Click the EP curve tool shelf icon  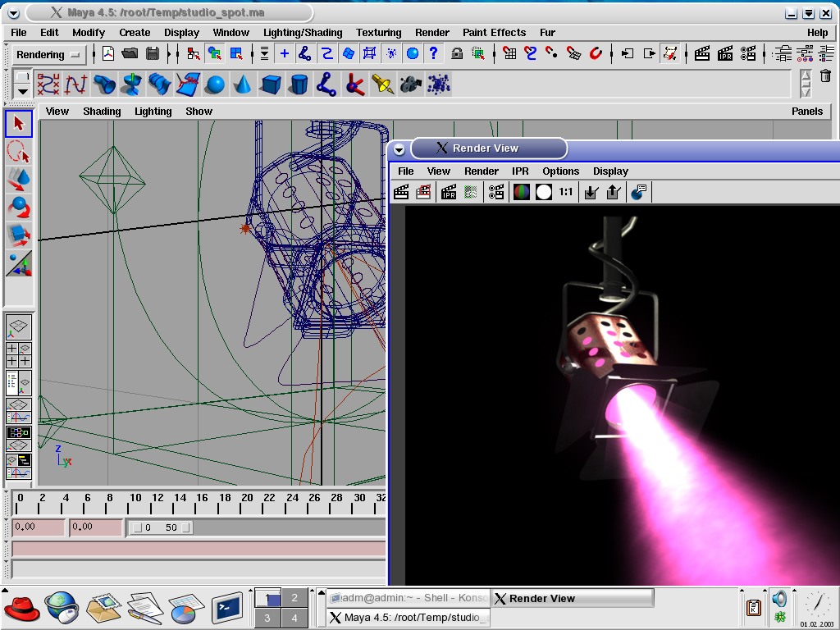pos(76,84)
